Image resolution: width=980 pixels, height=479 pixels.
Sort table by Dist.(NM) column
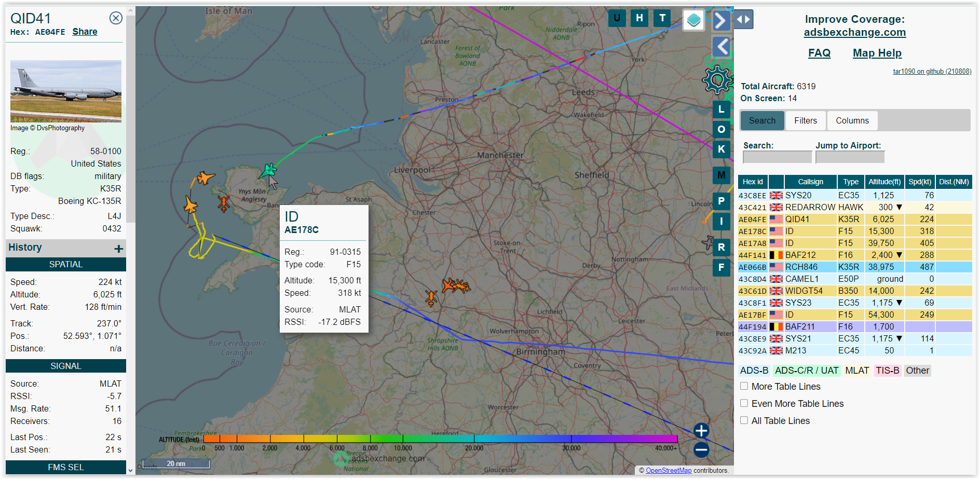954,182
